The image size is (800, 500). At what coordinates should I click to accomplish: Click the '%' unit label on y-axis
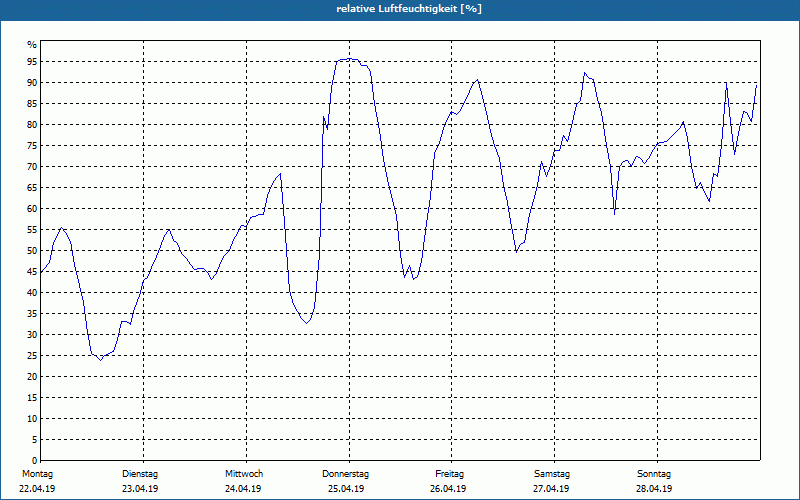[x=32, y=45]
